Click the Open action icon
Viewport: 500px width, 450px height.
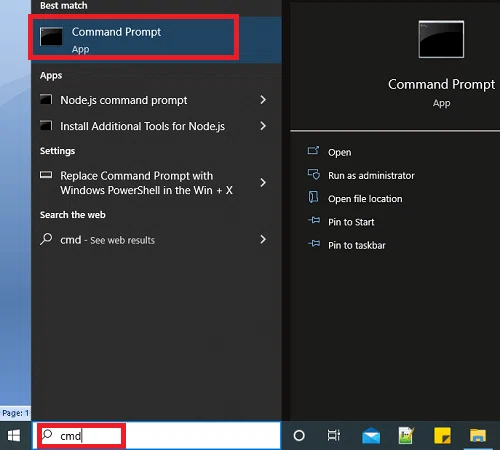click(313, 151)
